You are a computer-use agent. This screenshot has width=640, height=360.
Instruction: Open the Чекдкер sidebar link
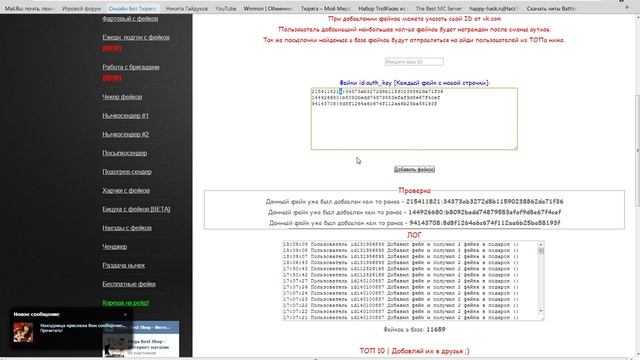pos(114,247)
